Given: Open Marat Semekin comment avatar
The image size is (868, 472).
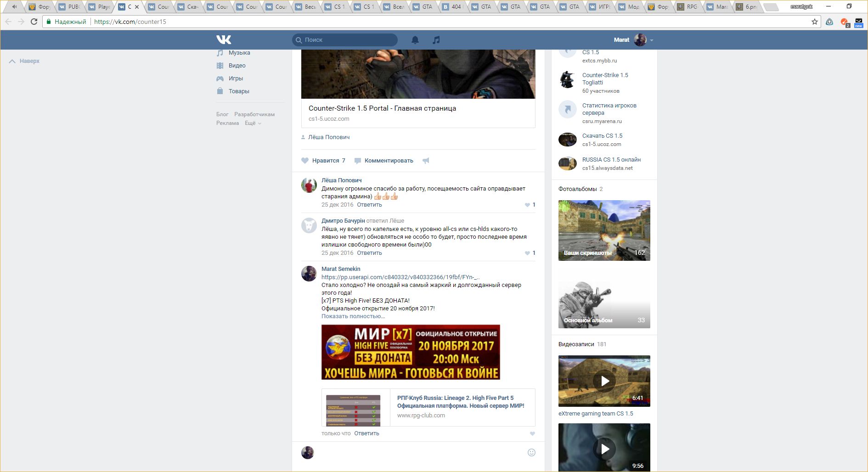Looking at the screenshot, I should coord(309,274).
